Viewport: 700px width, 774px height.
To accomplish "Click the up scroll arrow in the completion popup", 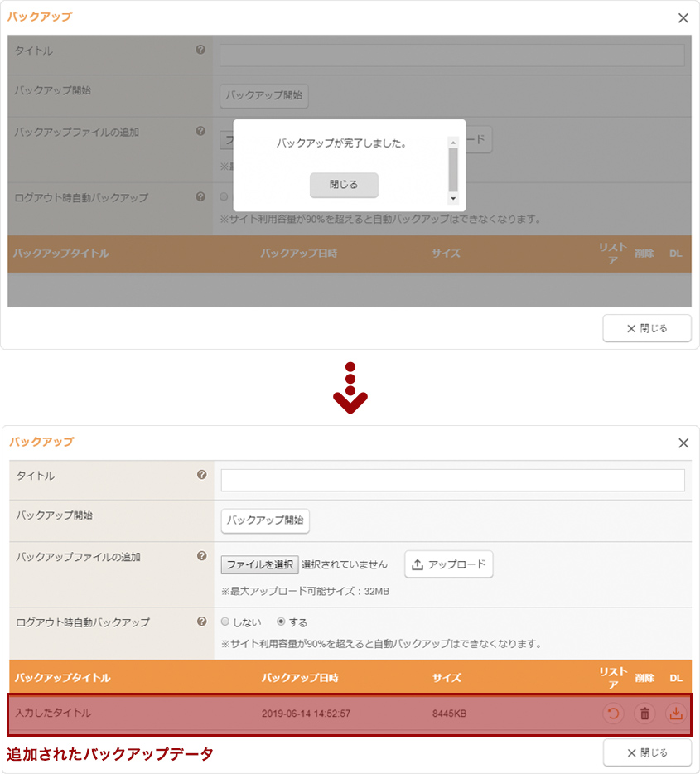I will tap(452, 143).
